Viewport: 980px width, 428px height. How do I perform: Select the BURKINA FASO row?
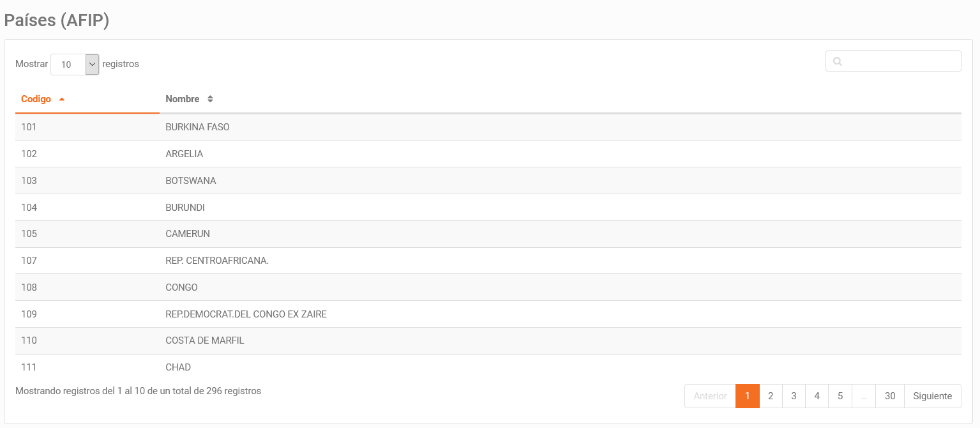488,127
